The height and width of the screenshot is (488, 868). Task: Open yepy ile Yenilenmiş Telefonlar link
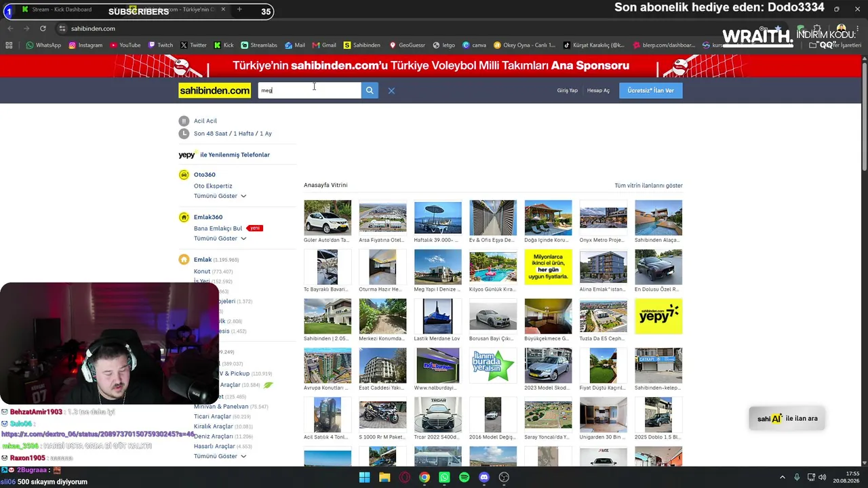(224, 155)
